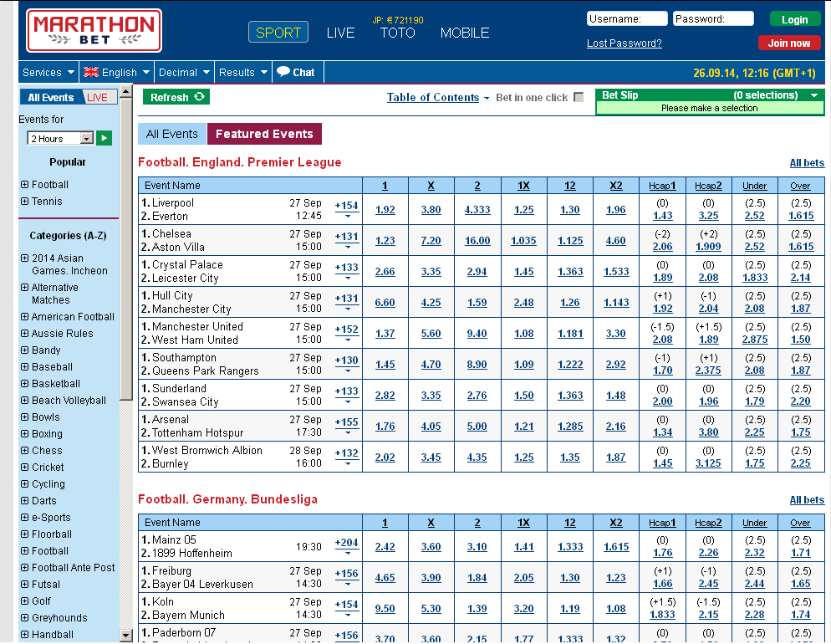
Task: Expand +131 markets for Chelsea vs Aston Villa
Action: pyautogui.click(x=347, y=239)
